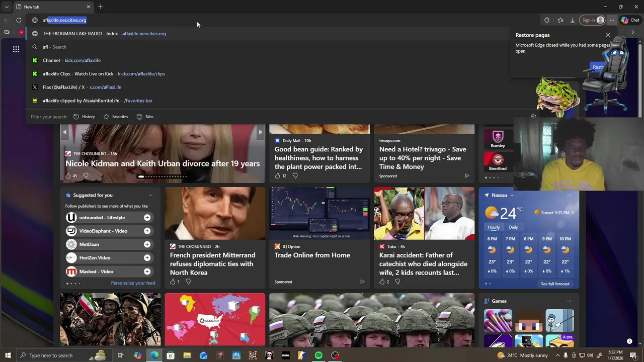Open the Favorites star list icon
The width and height of the screenshot is (644, 362).
point(560,20)
